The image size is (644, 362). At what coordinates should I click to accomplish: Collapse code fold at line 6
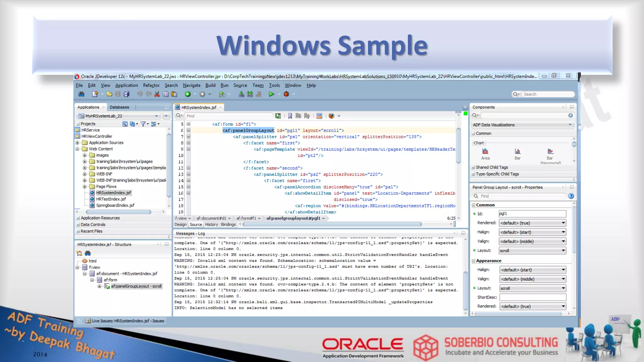point(188,130)
